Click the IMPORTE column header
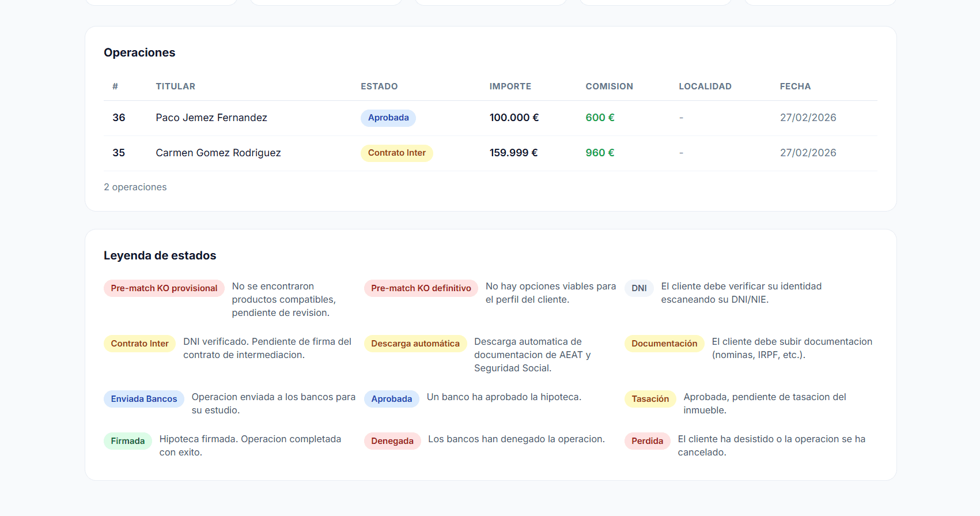Image resolution: width=980 pixels, height=516 pixels. pyautogui.click(x=510, y=86)
